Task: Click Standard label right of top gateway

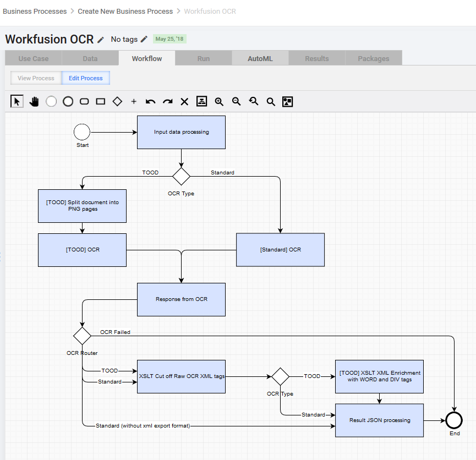Action: point(222,172)
